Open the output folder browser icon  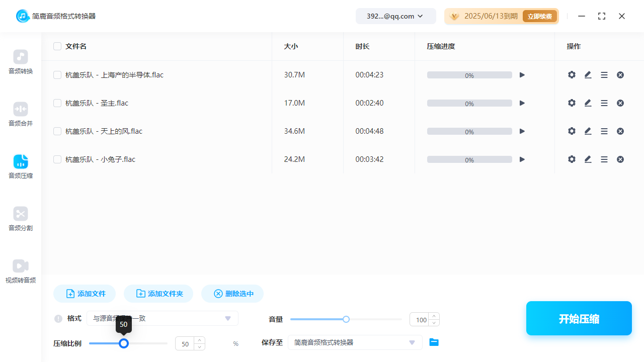(x=434, y=342)
